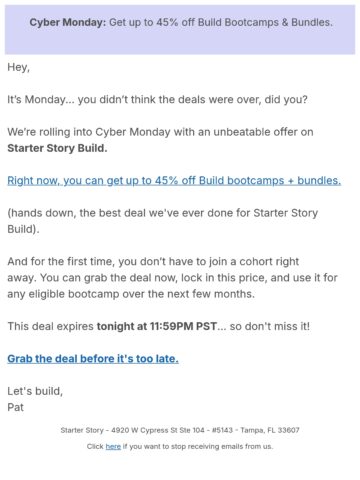The height and width of the screenshot is (480, 360).
Task: Click 'any eligible bootcamp' line
Action: point(131,294)
